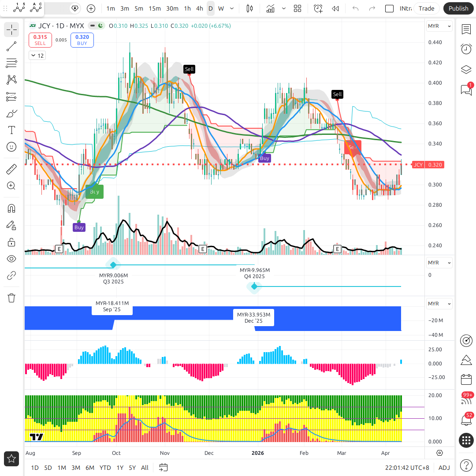
Task: Toggle hide all drawings eye icon
Action: point(11,259)
